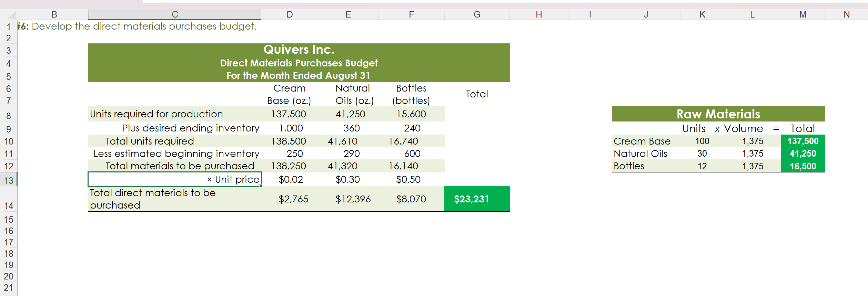Select the Raw Materials header cell
The height and width of the screenshot is (296, 868).
coord(718,114)
